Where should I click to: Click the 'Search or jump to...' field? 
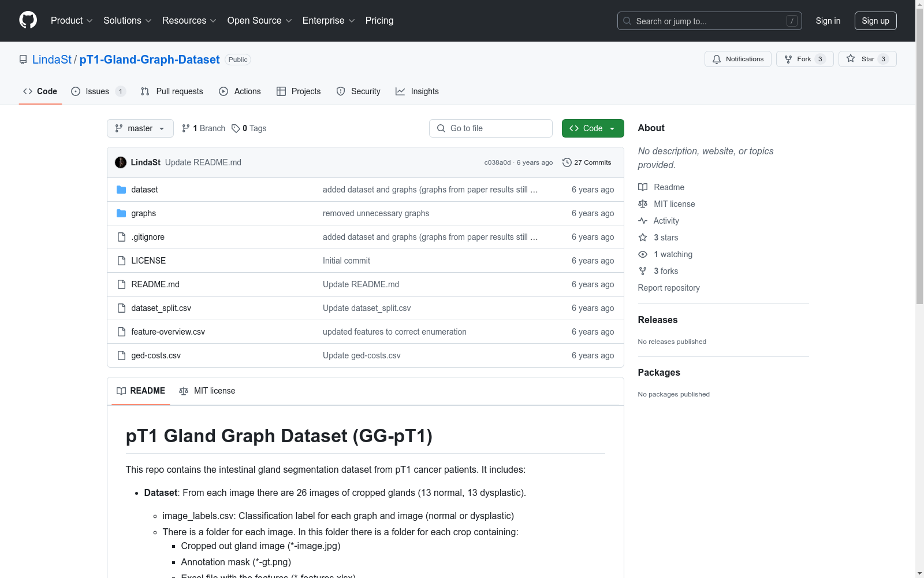(x=710, y=21)
